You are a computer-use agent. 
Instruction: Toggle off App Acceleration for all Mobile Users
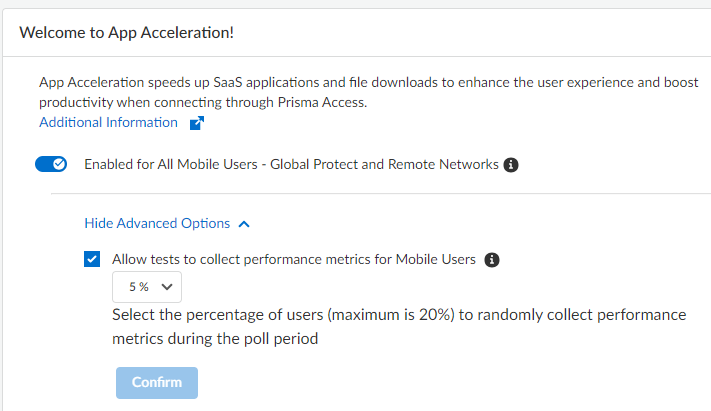point(50,164)
